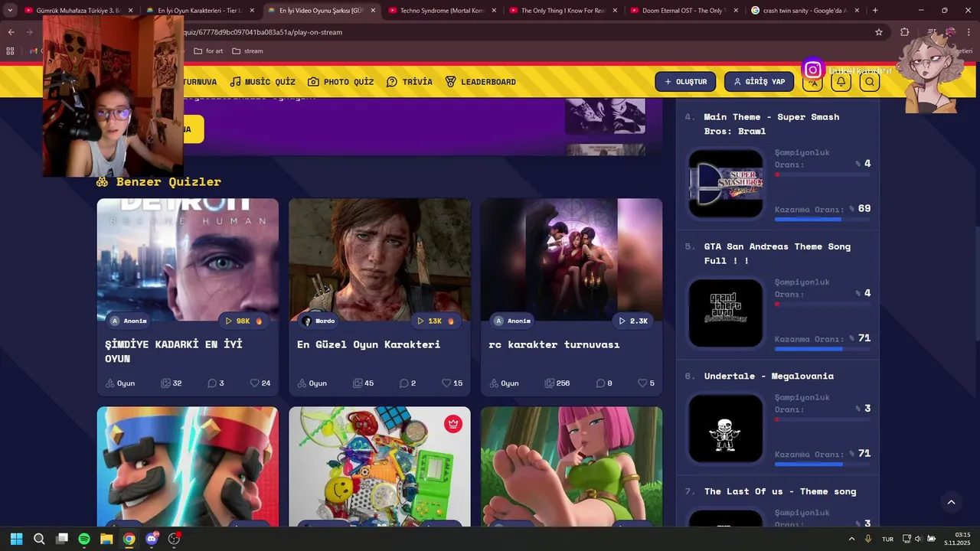Close the Techno Syndrome tab

pos(494,11)
